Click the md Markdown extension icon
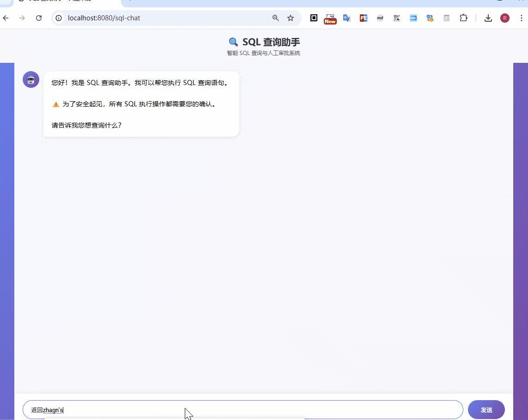Screen dimensions: 528x420 [x=380, y=18]
